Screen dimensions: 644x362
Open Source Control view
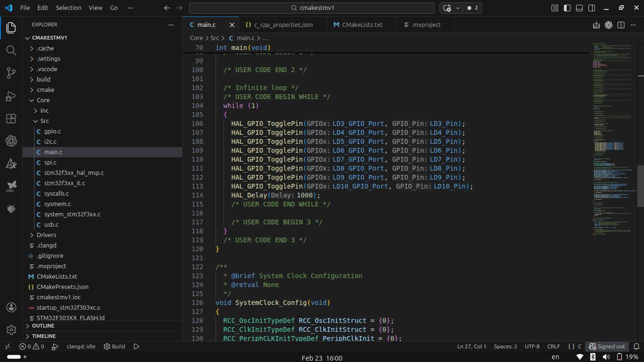pyautogui.click(x=11, y=73)
